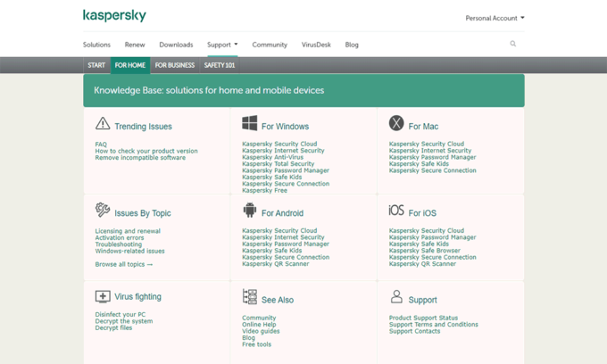Open the Support Contacts link
This screenshot has width=607, height=364.
414,331
